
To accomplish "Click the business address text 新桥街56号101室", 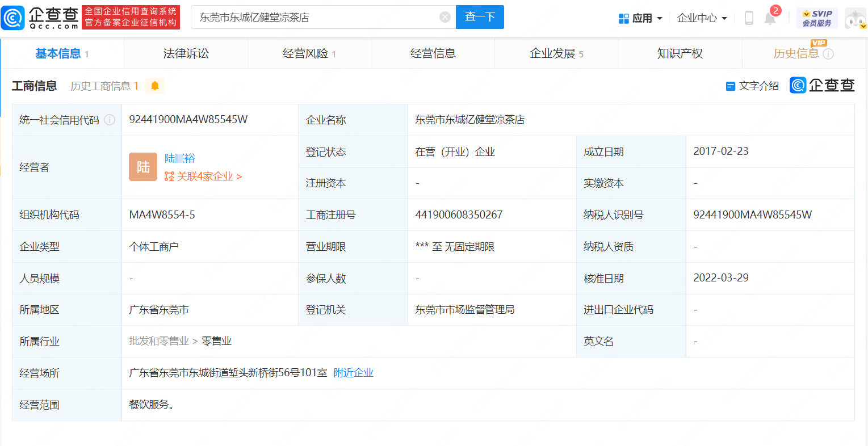I will point(288,373).
